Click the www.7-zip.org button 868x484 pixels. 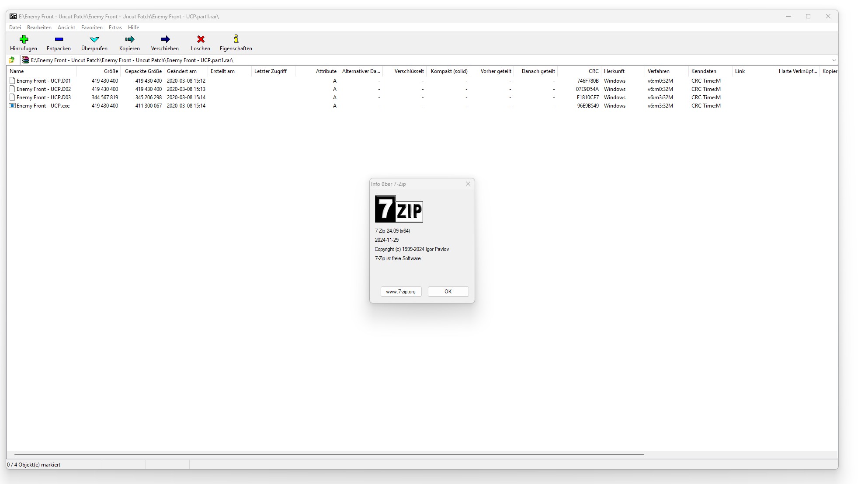pyautogui.click(x=401, y=292)
